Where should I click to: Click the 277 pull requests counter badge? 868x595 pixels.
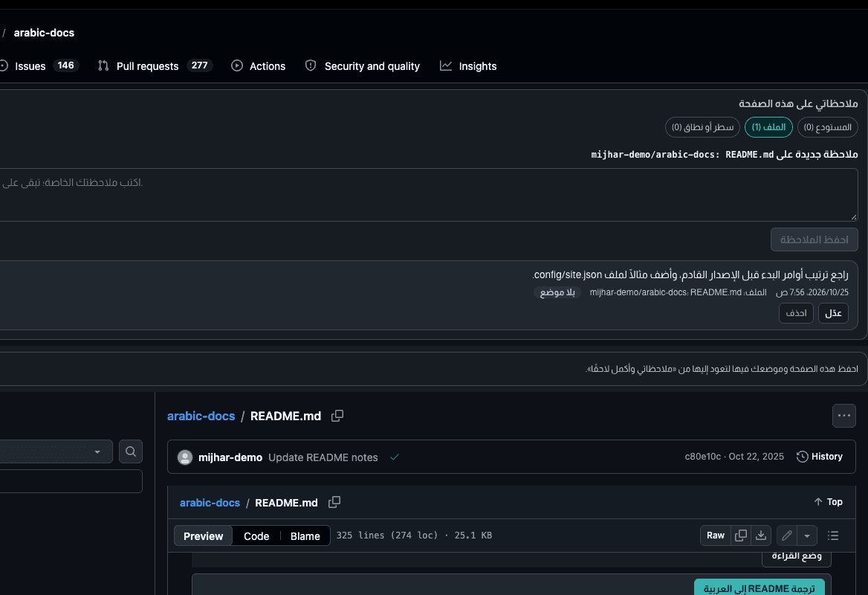(x=199, y=65)
